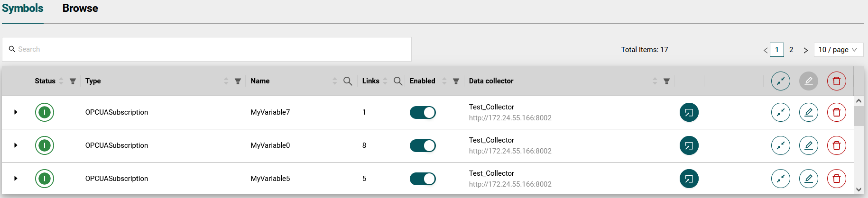868x198 pixels.
Task: Click the header delete icon
Action: click(x=836, y=81)
